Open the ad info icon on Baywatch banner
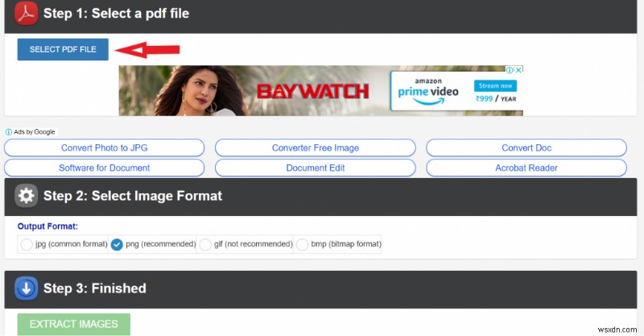This screenshot has width=644, height=336. point(510,70)
